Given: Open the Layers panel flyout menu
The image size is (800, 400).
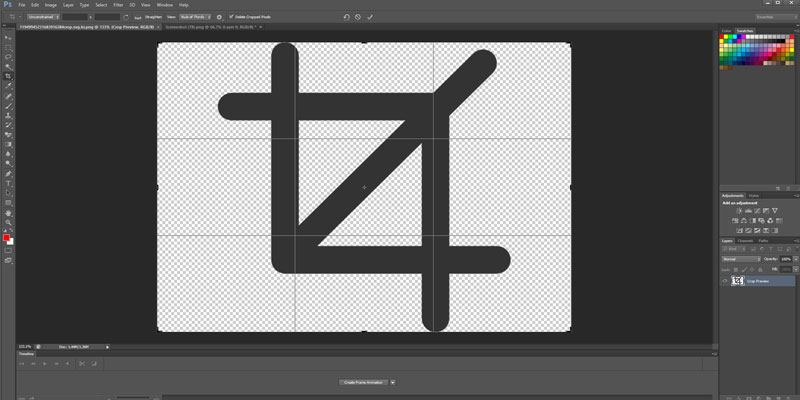Looking at the screenshot, I should (x=796, y=241).
